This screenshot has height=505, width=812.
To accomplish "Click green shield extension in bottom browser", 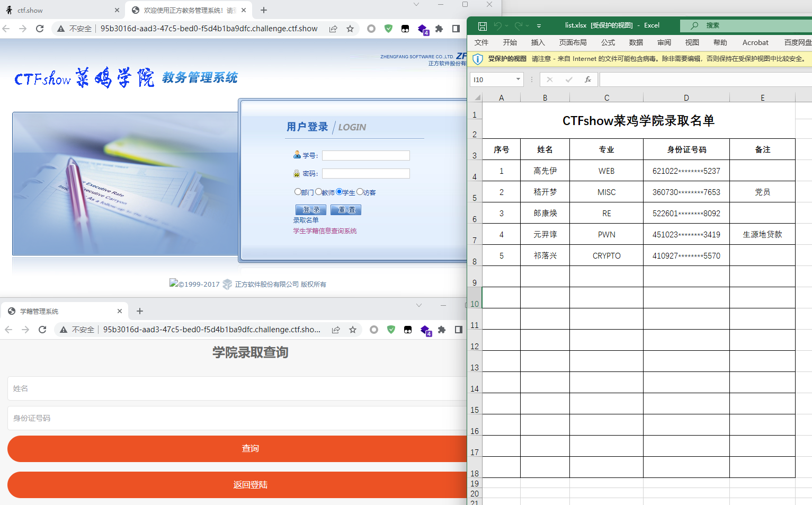I will [391, 330].
